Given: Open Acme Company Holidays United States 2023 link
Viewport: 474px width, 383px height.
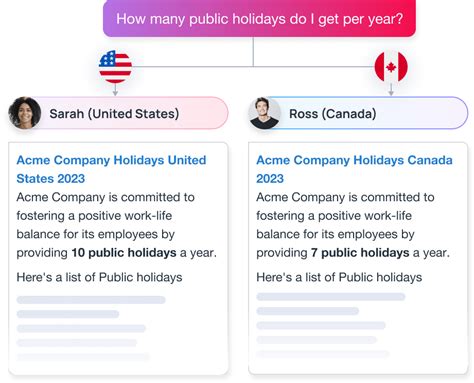Looking at the screenshot, I should pyautogui.click(x=111, y=169).
